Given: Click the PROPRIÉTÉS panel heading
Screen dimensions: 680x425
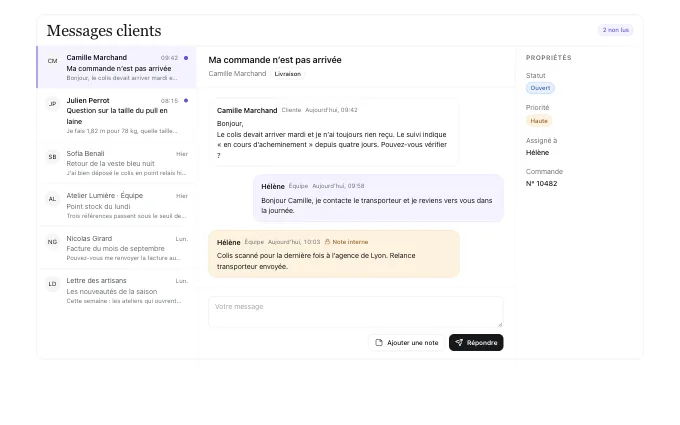Looking at the screenshot, I should 549,58.
